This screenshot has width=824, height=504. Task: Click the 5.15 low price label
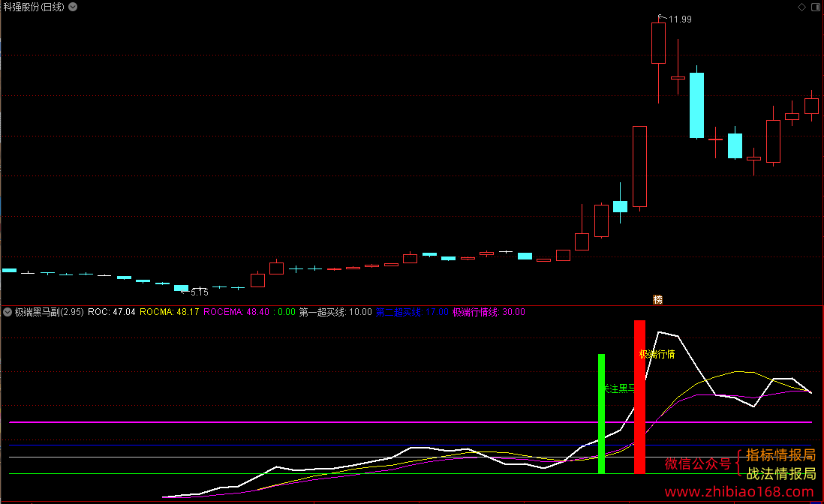(x=200, y=292)
